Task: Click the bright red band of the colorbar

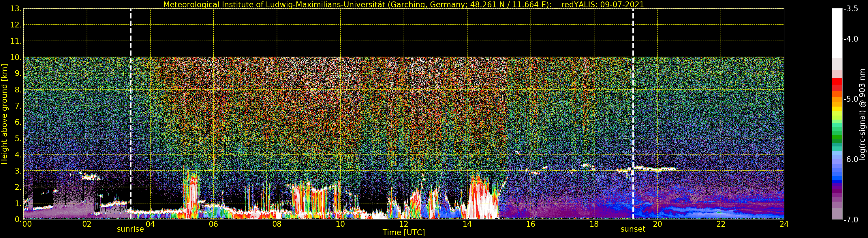Action: (x=837, y=81)
